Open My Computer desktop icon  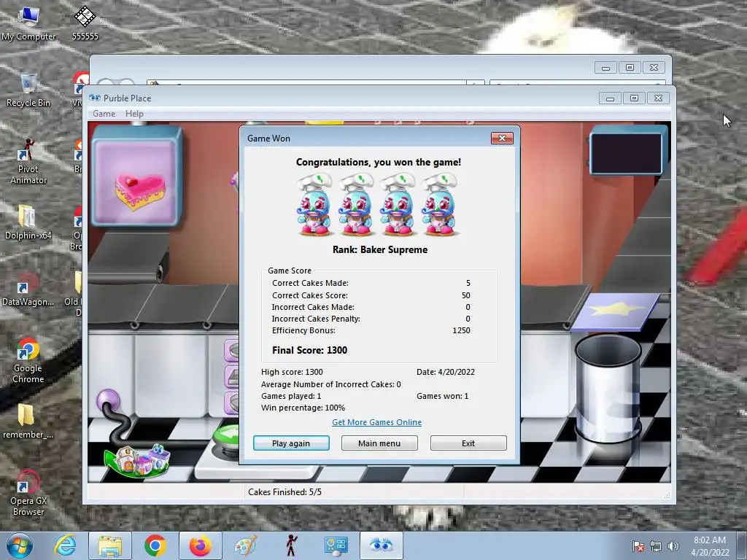(28, 24)
